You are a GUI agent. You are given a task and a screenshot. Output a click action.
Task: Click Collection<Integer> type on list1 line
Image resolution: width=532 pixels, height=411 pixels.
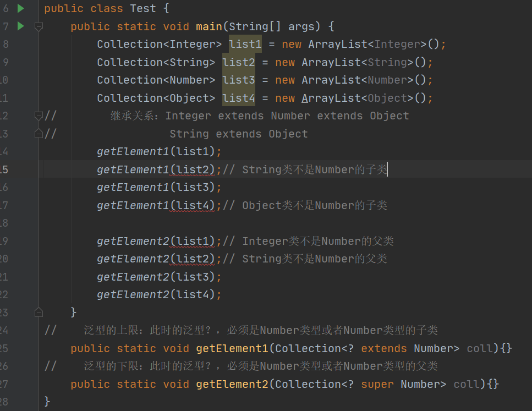159,44
